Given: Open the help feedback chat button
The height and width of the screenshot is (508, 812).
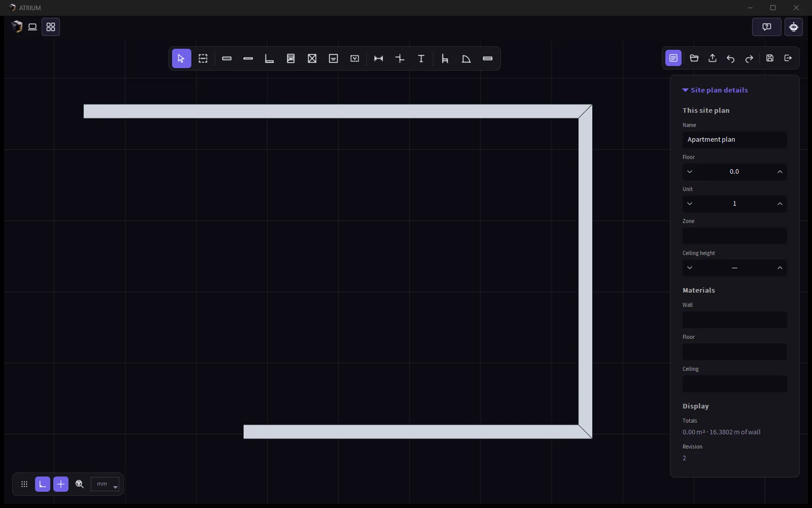Looking at the screenshot, I should (767, 27).
